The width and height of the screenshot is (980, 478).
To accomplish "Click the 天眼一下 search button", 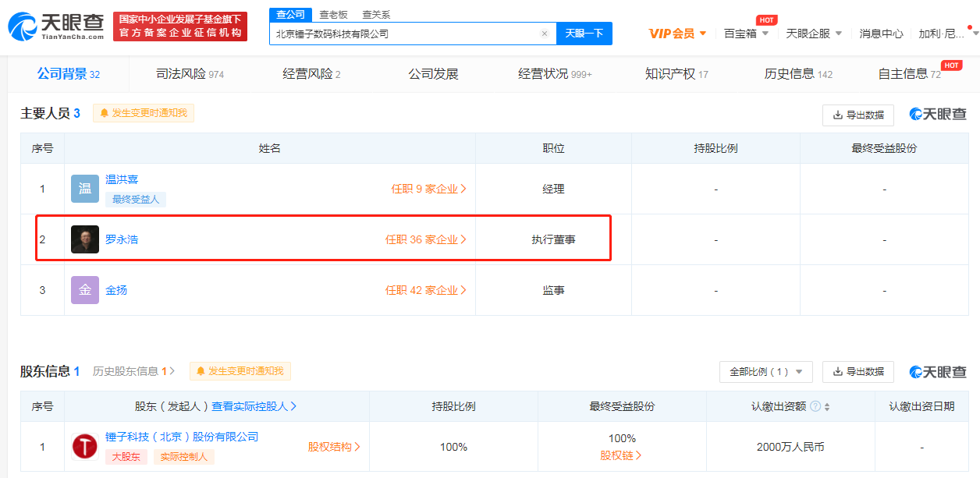I will [584, 34].
